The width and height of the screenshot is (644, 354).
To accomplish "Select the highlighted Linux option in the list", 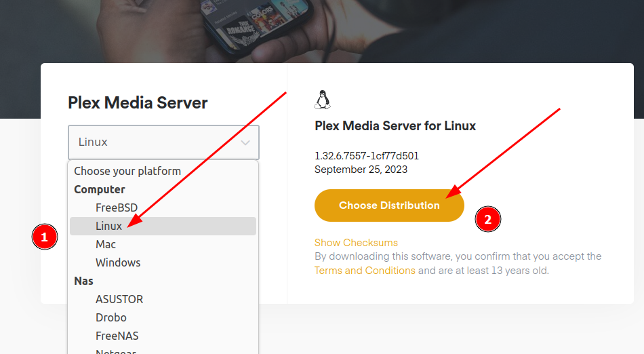I will (109, 226).
